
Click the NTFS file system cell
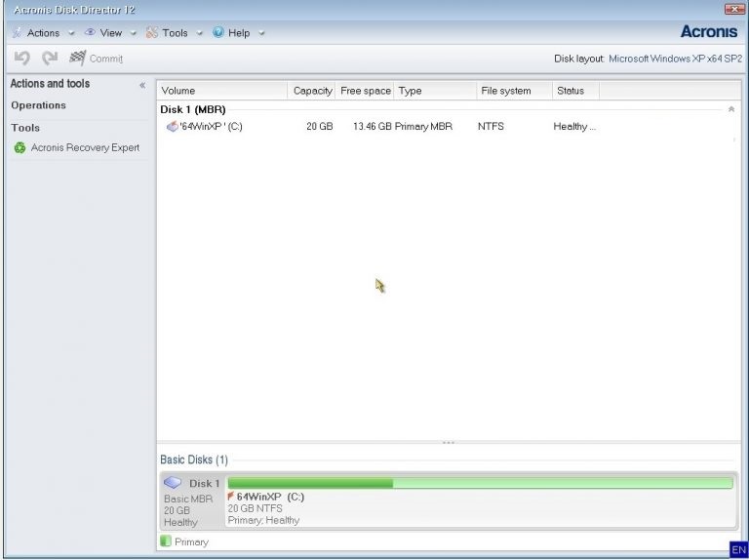click(x=491, y=127)
